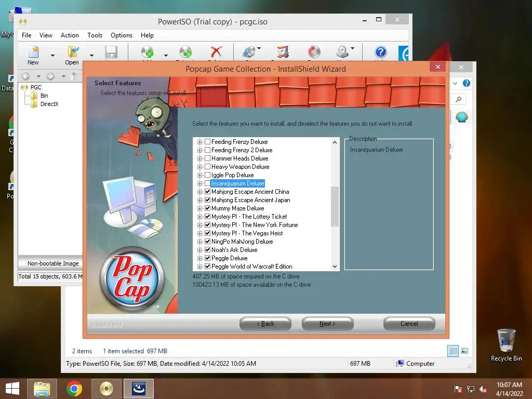Click the Open icon in PowerISO toolbar
This screenshot has width=532, height=399.
click(x=73, y=52)
